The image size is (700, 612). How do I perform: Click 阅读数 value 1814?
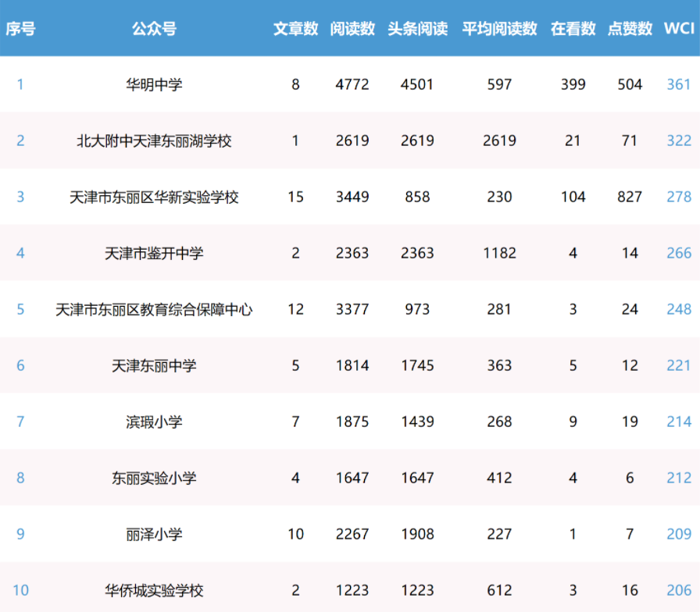point(352,365)
